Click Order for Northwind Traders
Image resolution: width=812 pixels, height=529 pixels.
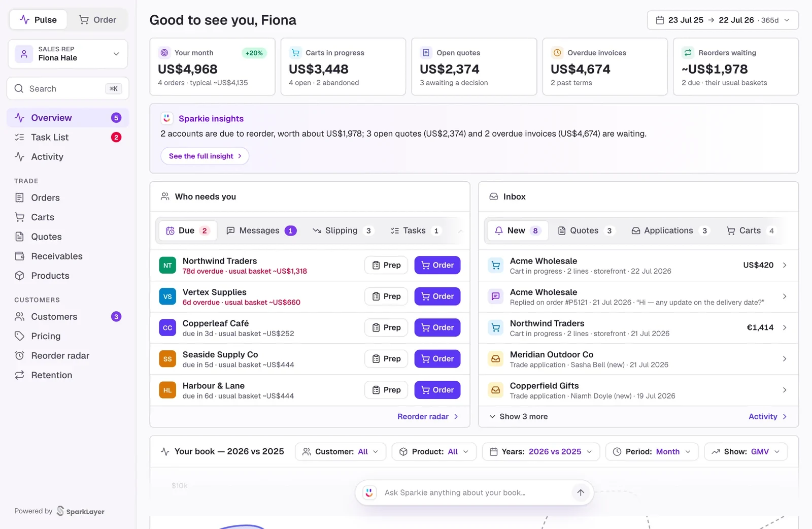[437, 266]
